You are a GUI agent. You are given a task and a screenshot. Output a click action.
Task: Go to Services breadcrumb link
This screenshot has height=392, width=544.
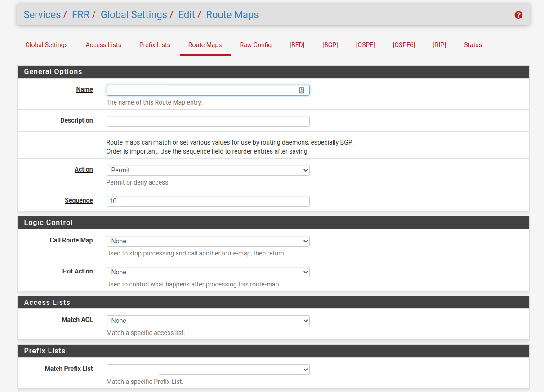pos(42,14)
